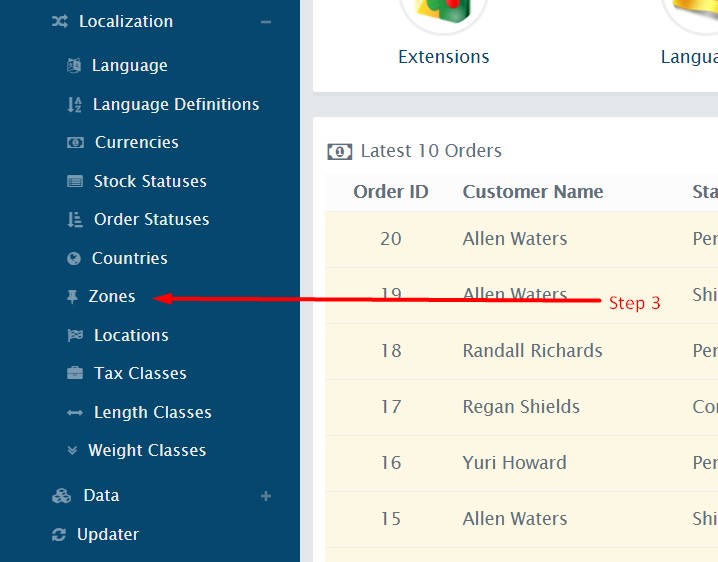Collapse the Localization menu section
Screen dimensions: 718x562
(266, 22)
